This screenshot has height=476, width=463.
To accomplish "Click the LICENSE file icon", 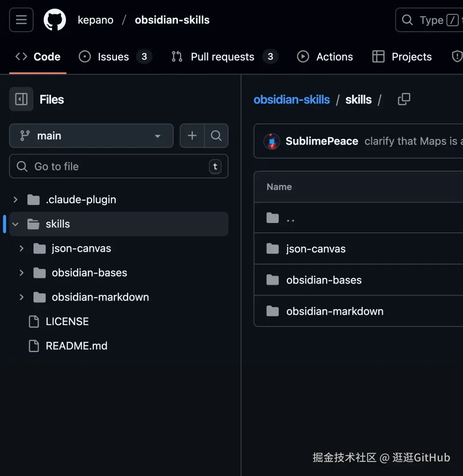I will click(34, 322).
